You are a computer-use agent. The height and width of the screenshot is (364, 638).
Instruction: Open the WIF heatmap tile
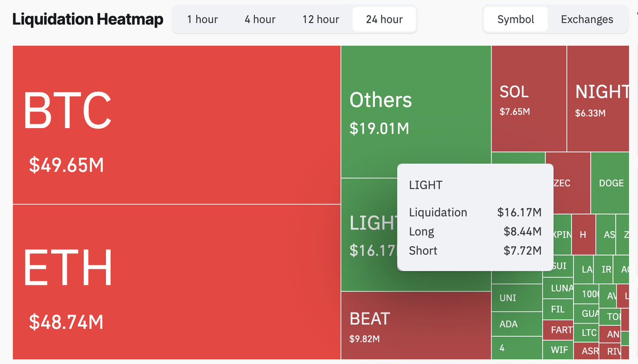tap(559, 350)
